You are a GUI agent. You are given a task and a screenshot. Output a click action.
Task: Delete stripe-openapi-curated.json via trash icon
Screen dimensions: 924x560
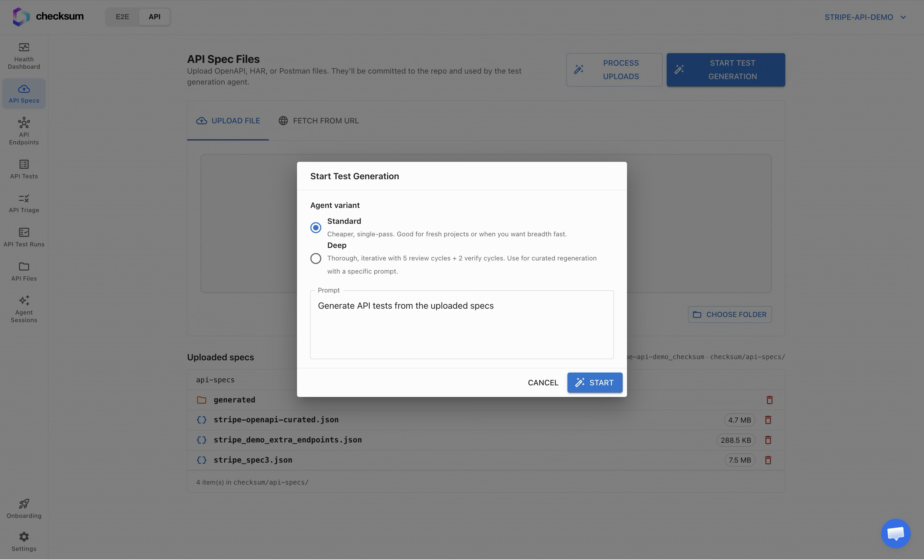(x=768, y=420)
